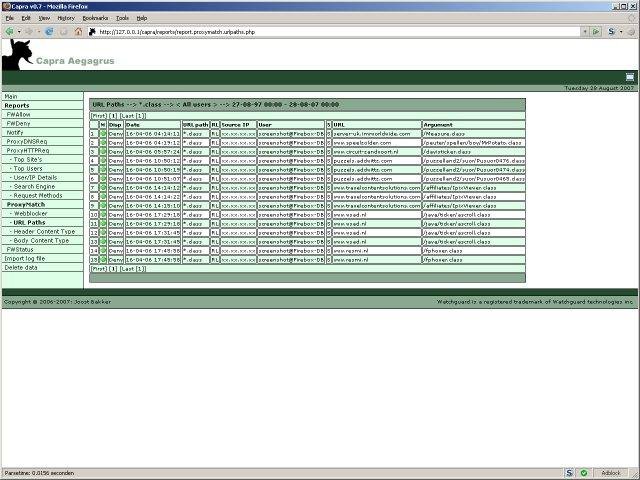
Task: Open the ProxyDNSReq report
Action: click(x=27, y=141)
